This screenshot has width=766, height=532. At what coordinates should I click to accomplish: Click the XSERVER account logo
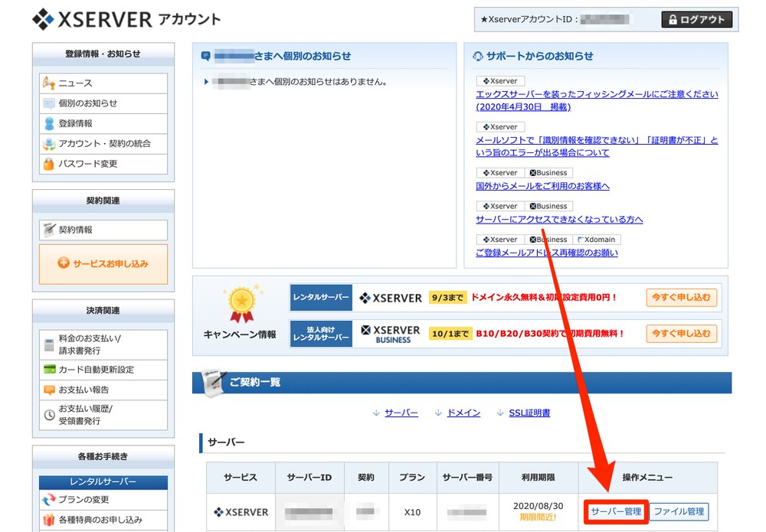[x=126, y=20]
